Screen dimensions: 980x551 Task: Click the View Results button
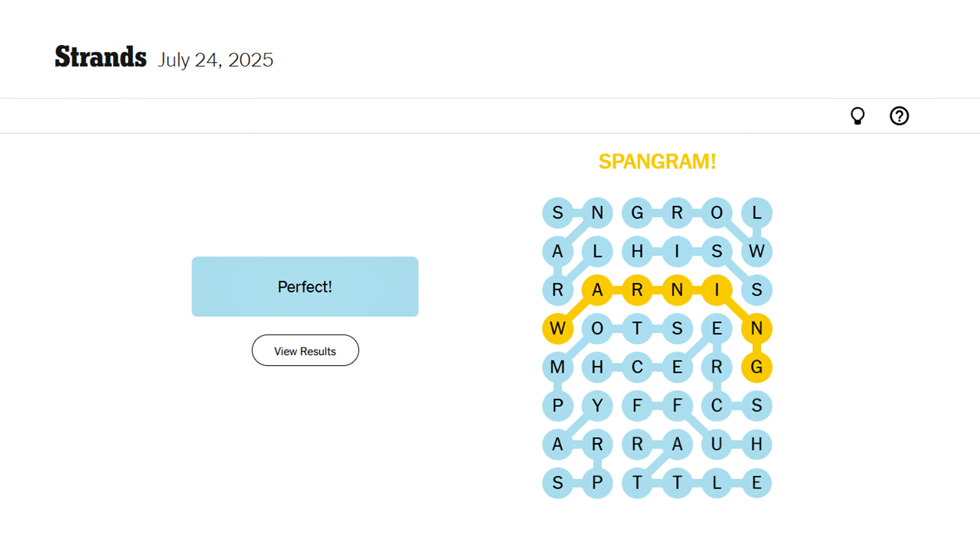coord(305,350)
